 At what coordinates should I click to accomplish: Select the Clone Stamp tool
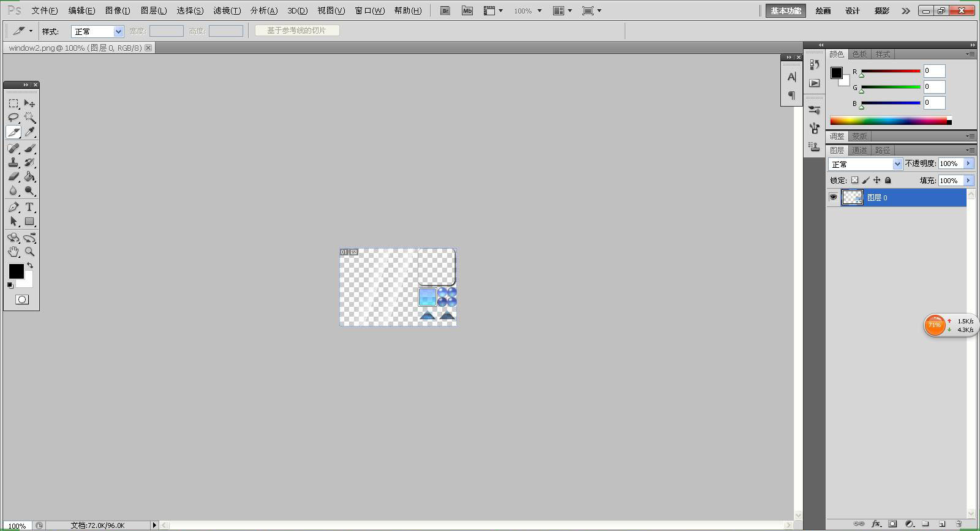coord(13,162)
